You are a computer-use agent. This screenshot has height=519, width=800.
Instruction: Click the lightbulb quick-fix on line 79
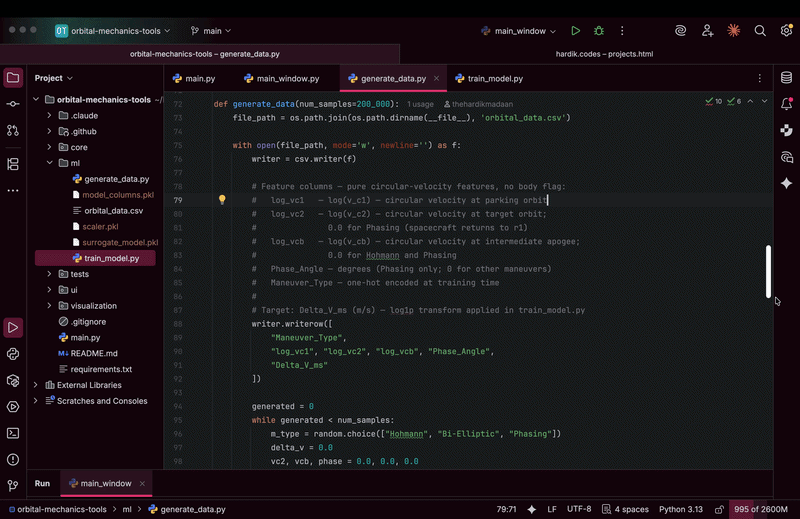coord(222,200)
